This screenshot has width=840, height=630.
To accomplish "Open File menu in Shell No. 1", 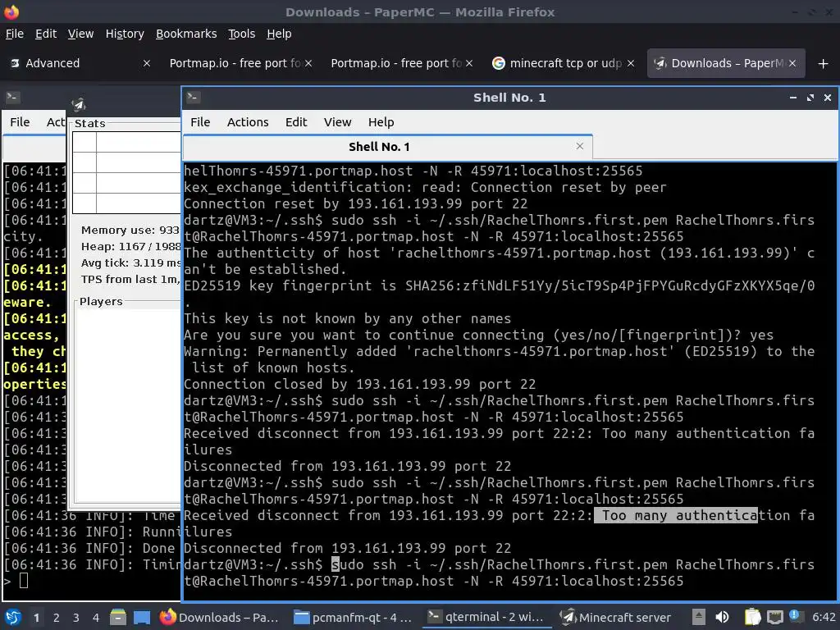I will [200, 122].
